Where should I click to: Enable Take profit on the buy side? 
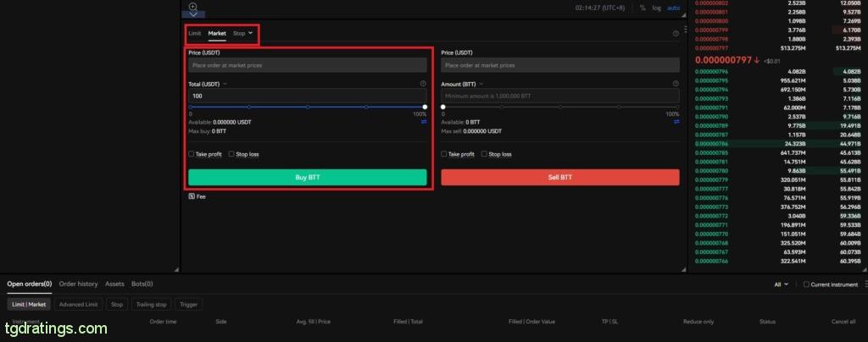[192, 154]
